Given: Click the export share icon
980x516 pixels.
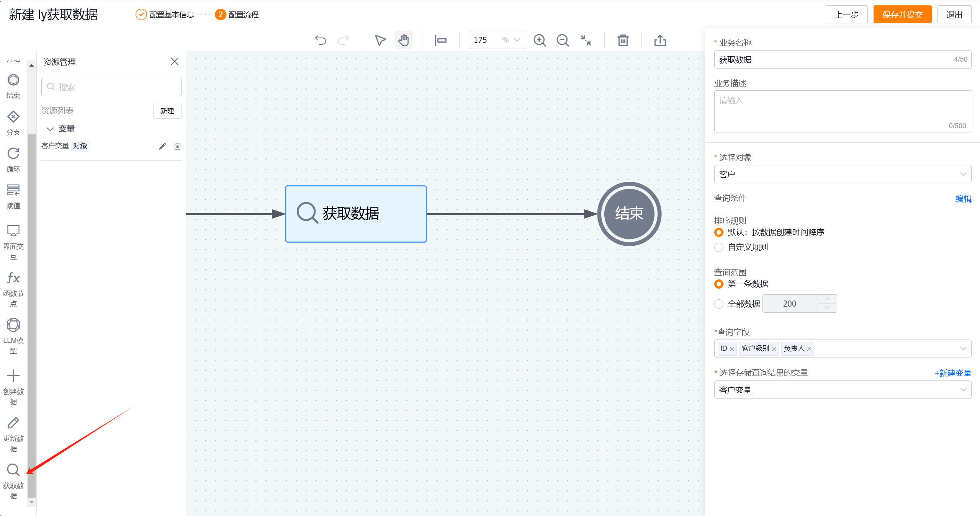Looking at the screenshot, I should point(660,40).
